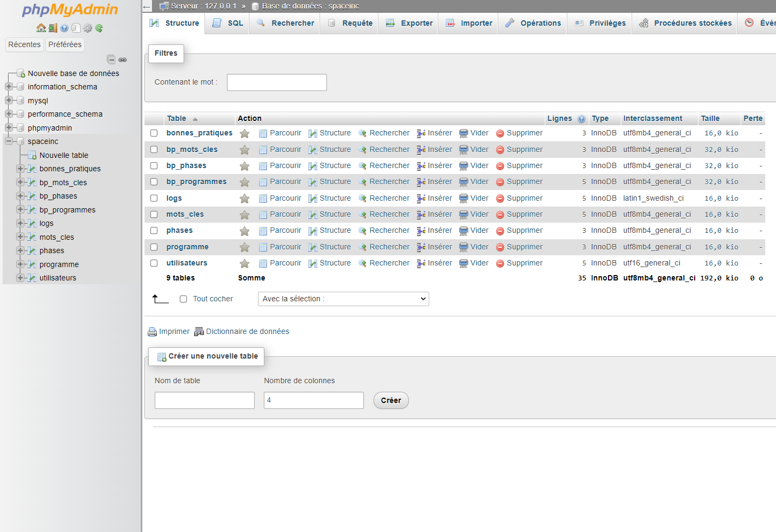Image resolution: width=776 pixels, height=532 pixels.
Task: Click the 'Contenant le mot' filter field
Action: coord(277,82)
